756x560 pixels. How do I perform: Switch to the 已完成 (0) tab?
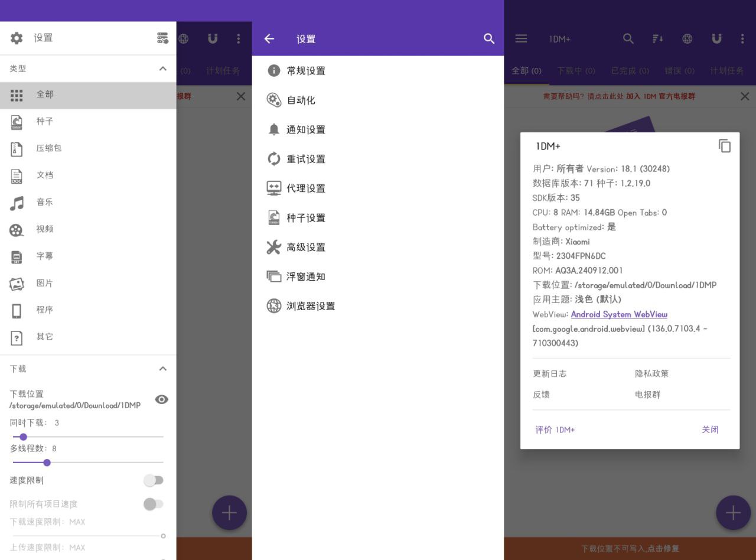point(630,71)
